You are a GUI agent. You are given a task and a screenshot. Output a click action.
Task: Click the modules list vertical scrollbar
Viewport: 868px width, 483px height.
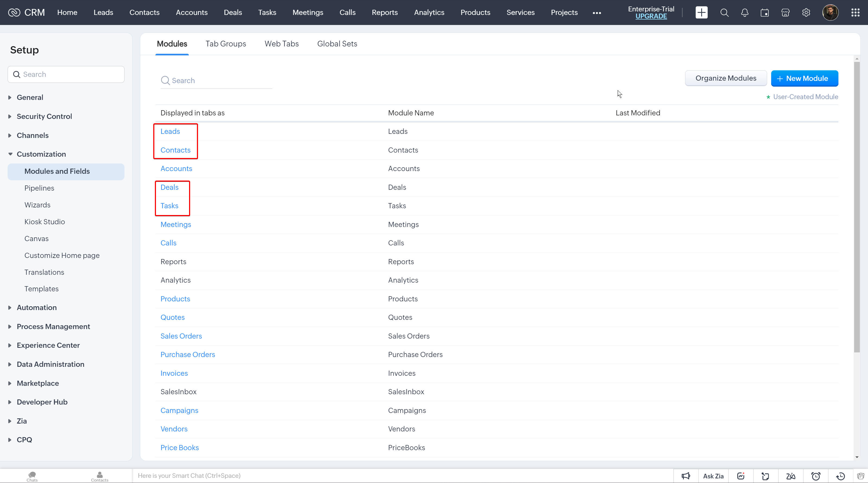coord(857,206)
